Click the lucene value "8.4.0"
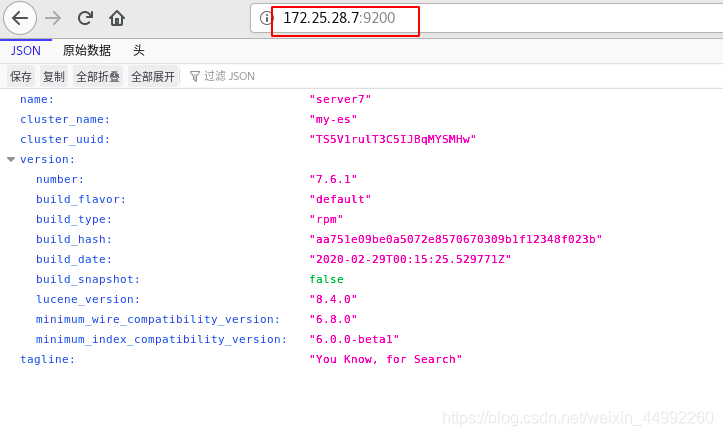This screenshot has height=436, width=723. point(333,300)
